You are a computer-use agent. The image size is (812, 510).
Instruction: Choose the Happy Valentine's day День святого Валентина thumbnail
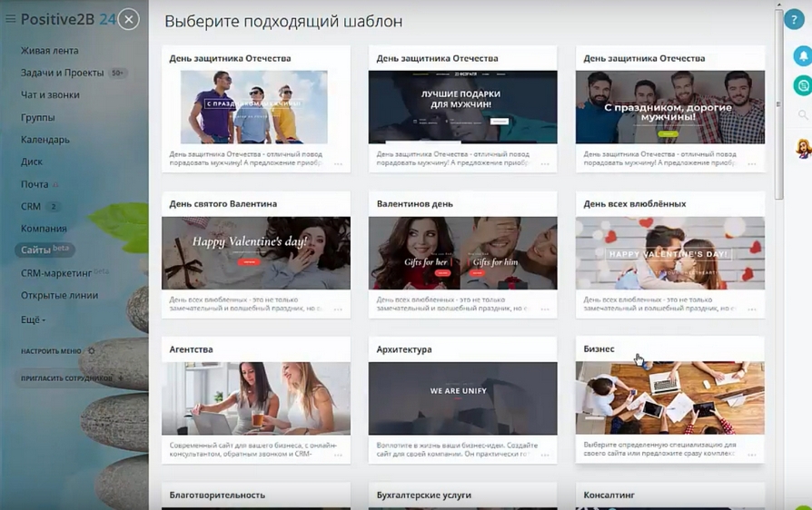coord(256,253)
